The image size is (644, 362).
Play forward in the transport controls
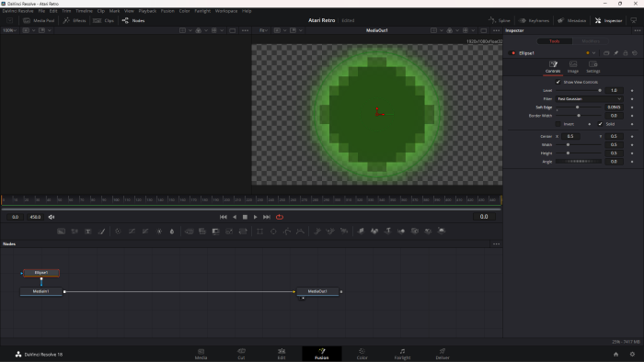255,217
